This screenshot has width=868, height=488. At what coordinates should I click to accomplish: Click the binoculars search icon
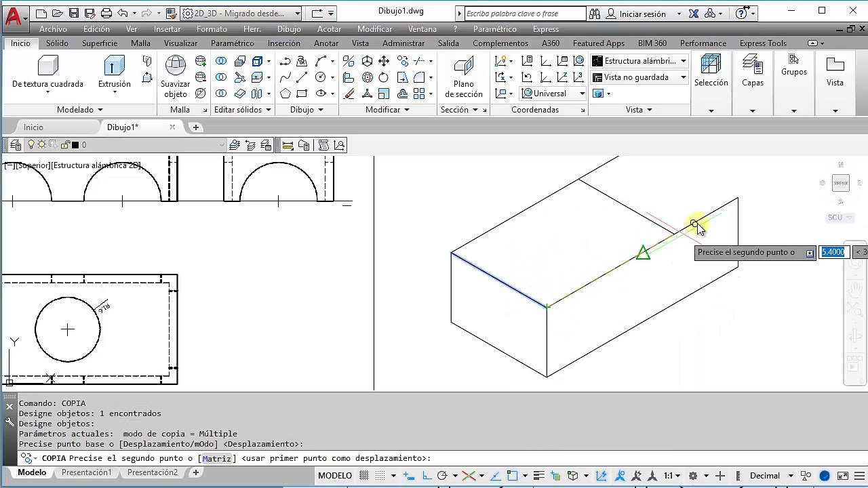595,14
